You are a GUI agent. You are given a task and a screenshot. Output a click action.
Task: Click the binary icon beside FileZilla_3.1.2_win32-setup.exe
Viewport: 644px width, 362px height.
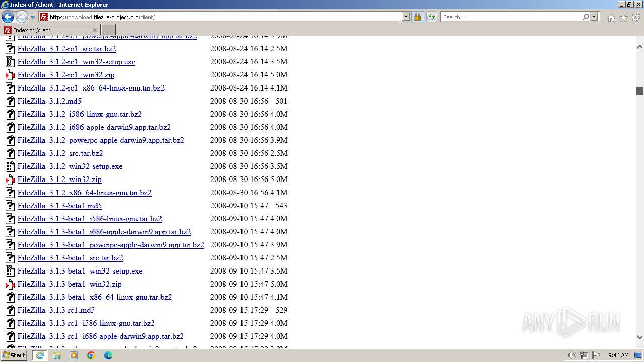pos(10,166)
